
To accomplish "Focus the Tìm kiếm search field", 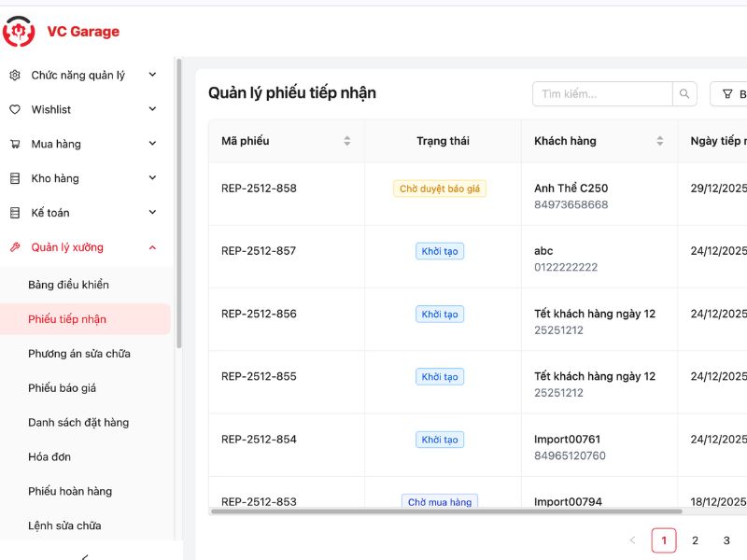I will point(601,94).
